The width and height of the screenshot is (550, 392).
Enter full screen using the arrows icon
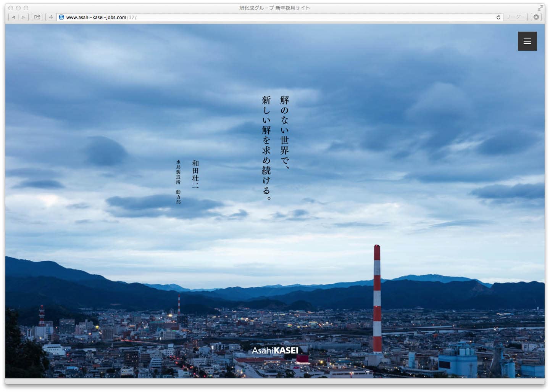[x=540, y=8]
